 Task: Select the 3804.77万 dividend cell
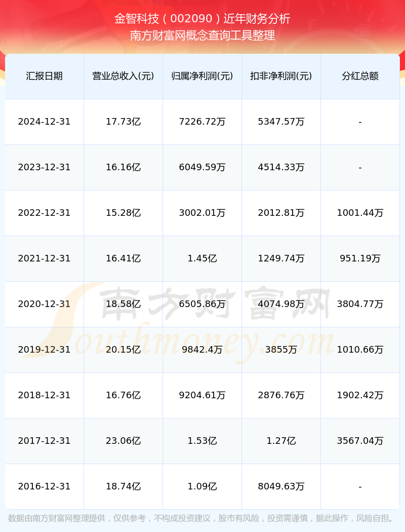360,304
